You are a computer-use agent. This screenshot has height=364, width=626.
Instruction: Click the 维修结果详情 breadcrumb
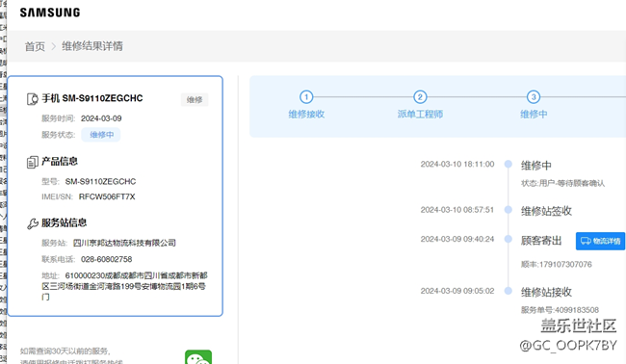[92, 46]
